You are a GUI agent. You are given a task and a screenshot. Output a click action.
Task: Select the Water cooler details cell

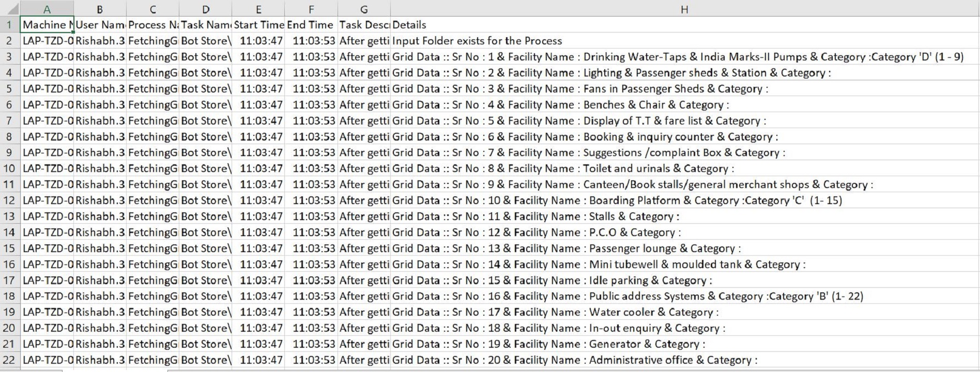(684, 312)
